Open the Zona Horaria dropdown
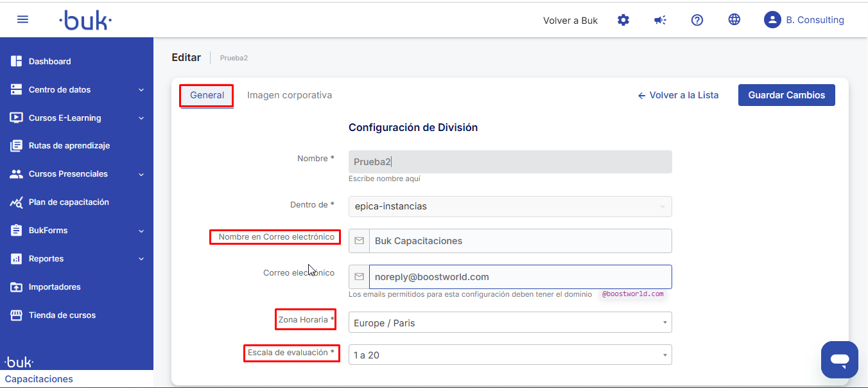Viewport: 868px width, 388px height. [510, 322]
